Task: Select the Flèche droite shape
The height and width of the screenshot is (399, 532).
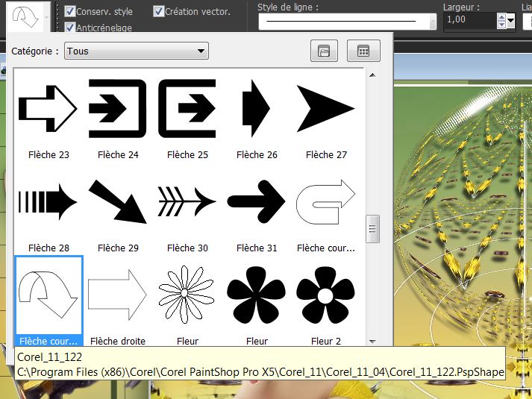Action: 118,295
